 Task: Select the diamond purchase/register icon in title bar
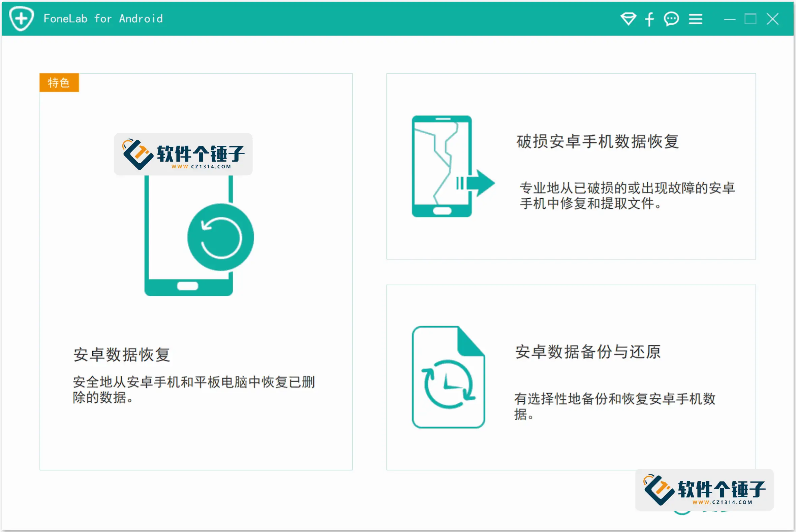(x=629, y=19)
